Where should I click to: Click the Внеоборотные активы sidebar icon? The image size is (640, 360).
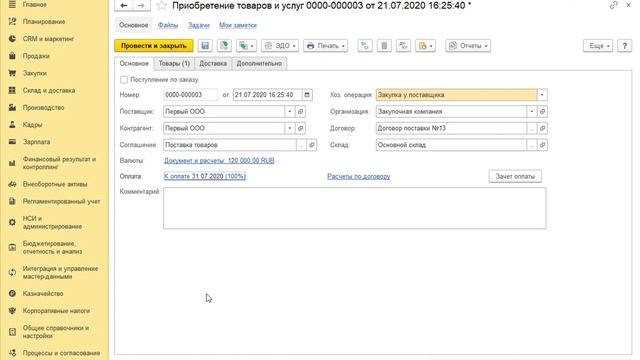tap(12, 184)
